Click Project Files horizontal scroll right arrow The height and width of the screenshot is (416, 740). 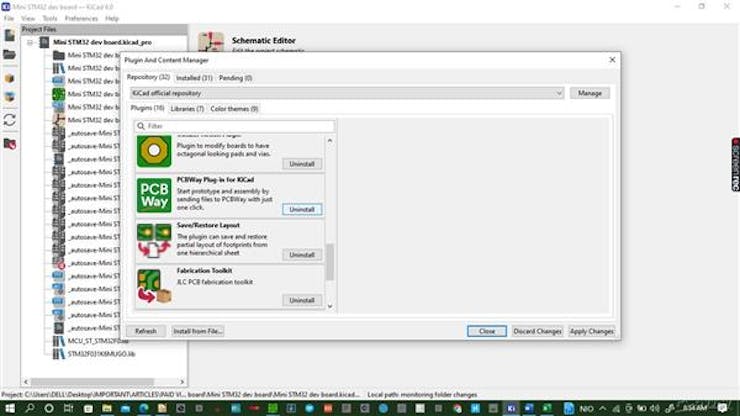tap(182, 382)
